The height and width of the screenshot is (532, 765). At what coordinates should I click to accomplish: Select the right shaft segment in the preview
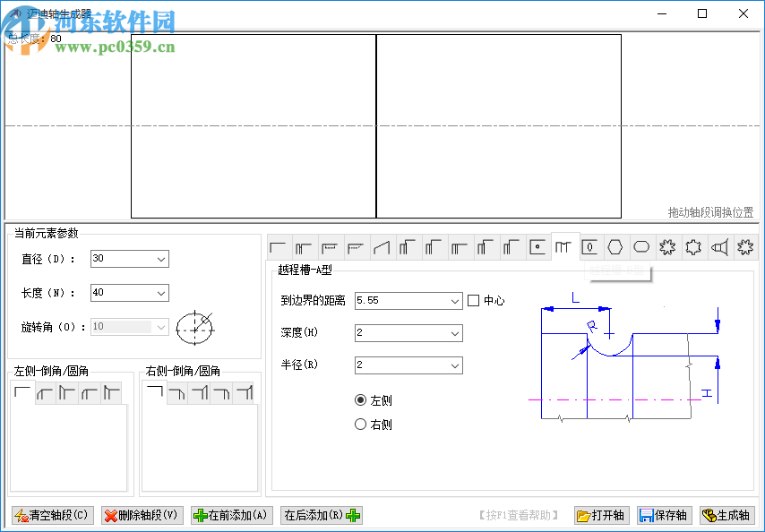(x=499, y=125)
